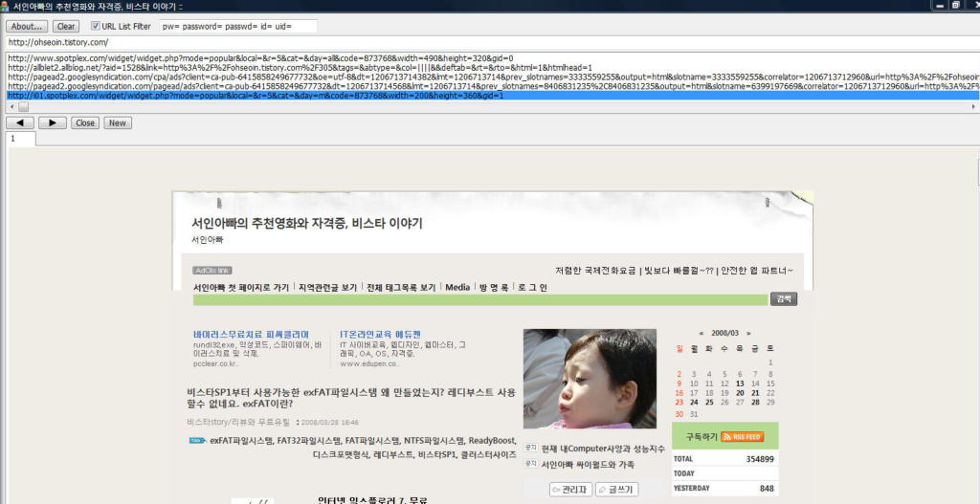
Task: Click the 관리자 admin button
Action: click(x=571, y=490)
